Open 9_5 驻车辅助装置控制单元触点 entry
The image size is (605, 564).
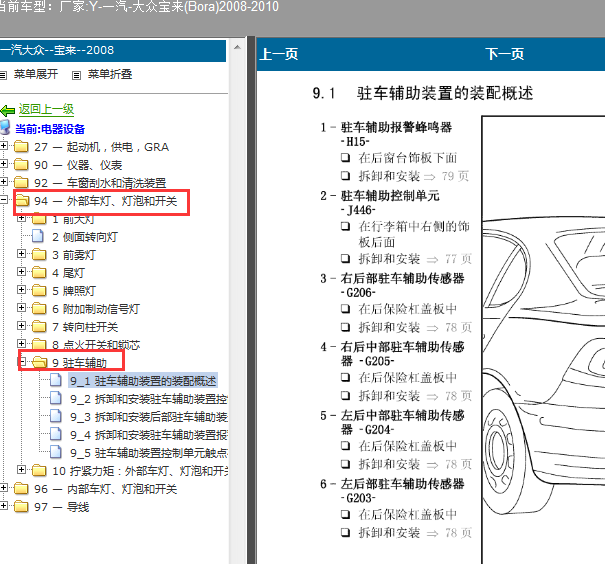(149, 453)
